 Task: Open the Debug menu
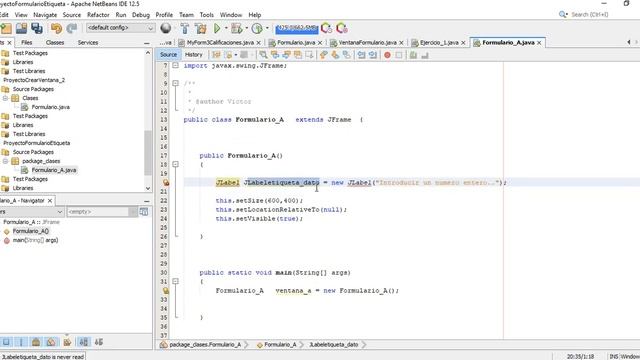tap(141, 15)
